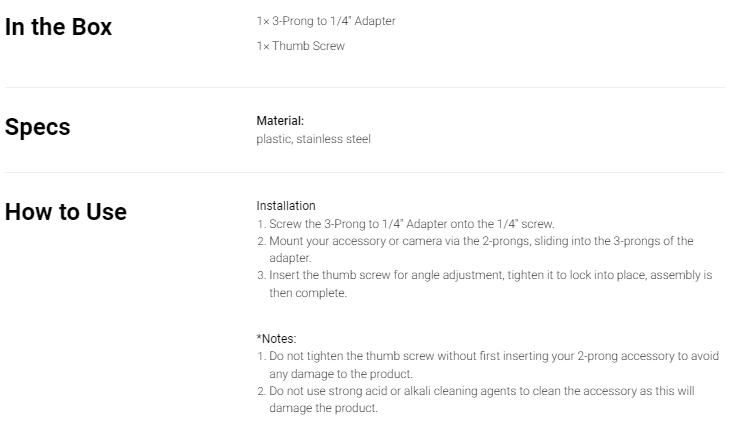Click the 'then complete.' line
The image size is (733, 445).
tap(308, 293)
